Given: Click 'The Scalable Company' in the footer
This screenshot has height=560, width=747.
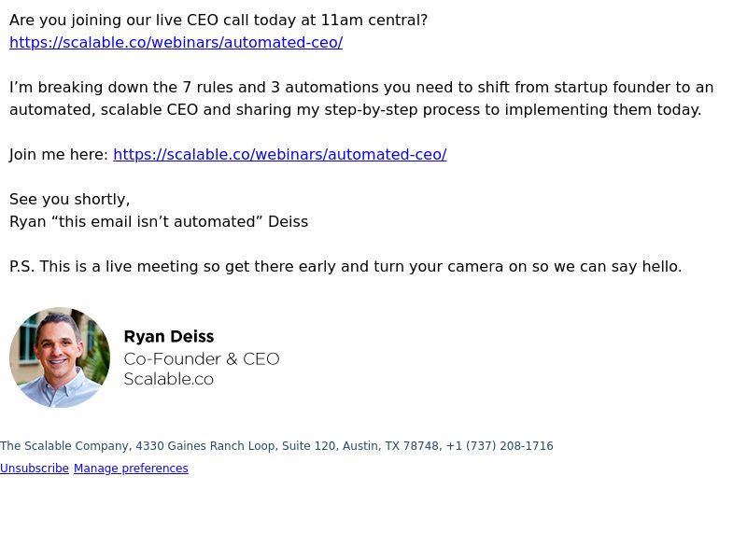Looking at the screenshot, I should tap(64, 446).
